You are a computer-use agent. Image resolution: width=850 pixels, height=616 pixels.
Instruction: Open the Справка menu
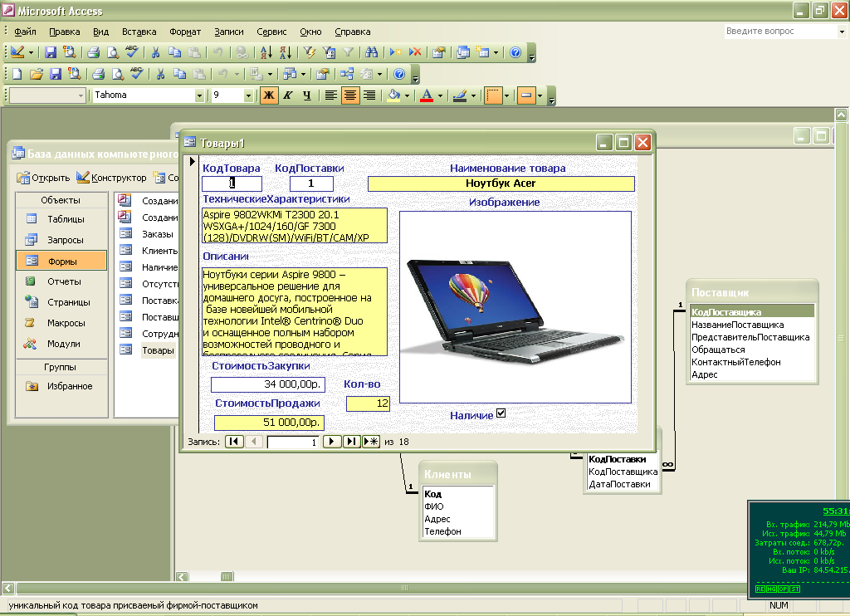[352, 32]
